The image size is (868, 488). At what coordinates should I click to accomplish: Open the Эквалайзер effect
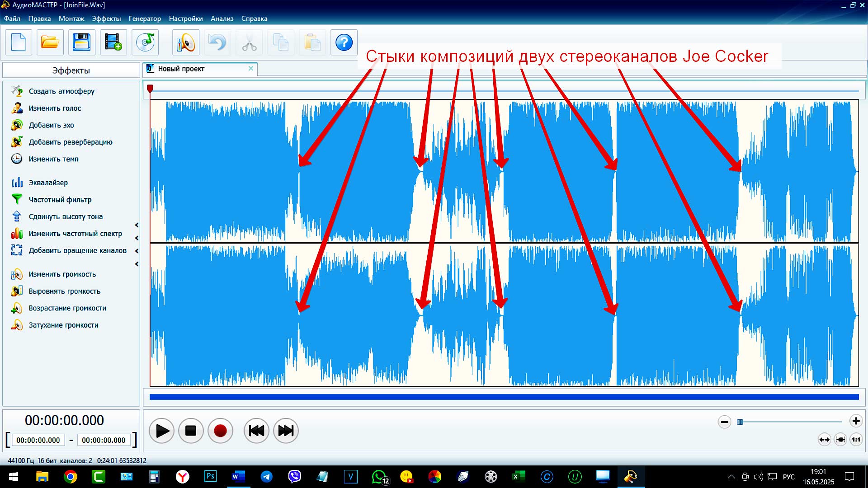point(48,183)
